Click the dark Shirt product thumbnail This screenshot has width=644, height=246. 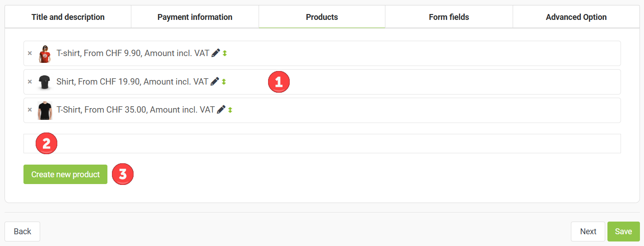pos(44,82)
